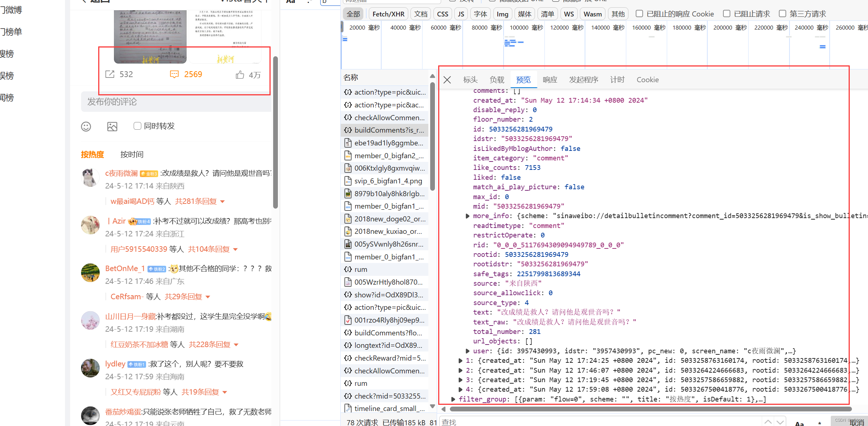Sort comments 按时间
Image resolution: width=868 pixels, height=426 pixels.
132,155
